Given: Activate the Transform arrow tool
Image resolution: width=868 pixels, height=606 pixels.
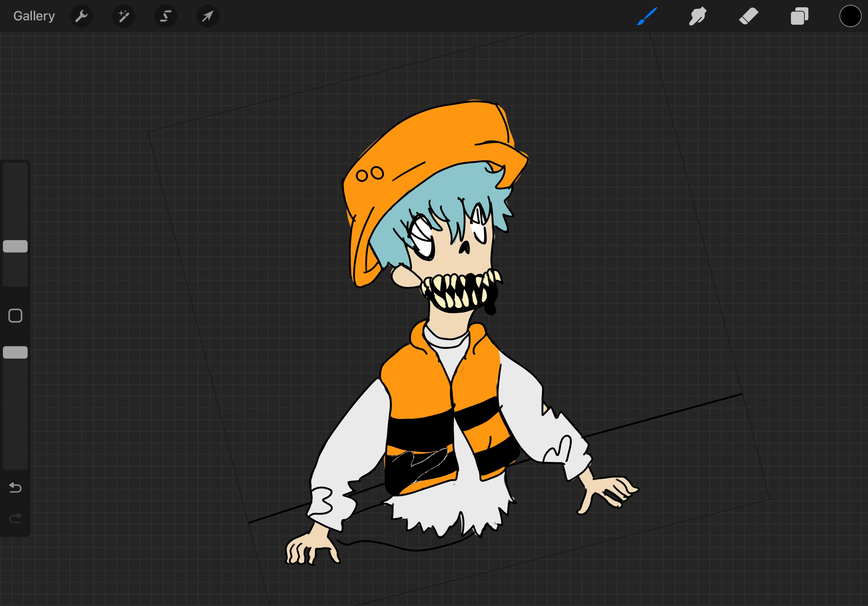Looking at the screenshot, I should point(208,16).
